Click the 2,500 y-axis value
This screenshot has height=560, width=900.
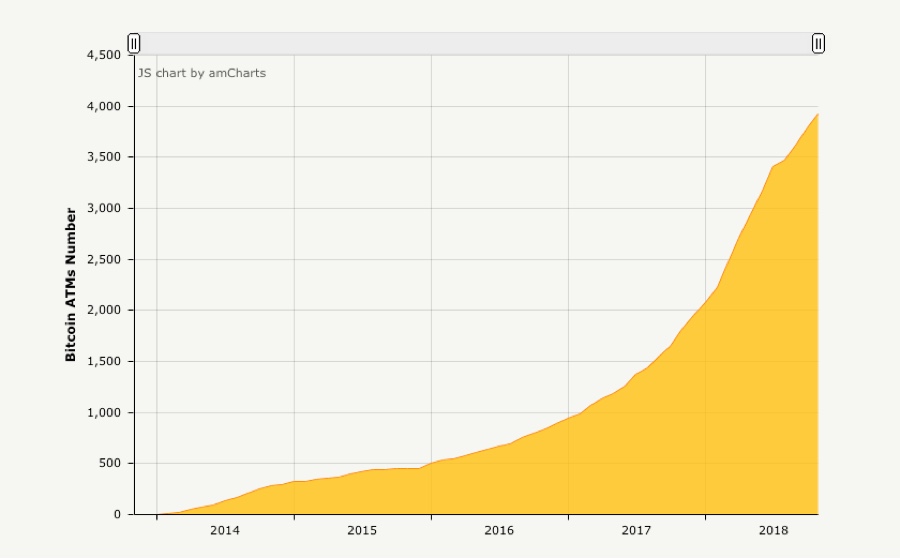point(104,259)
